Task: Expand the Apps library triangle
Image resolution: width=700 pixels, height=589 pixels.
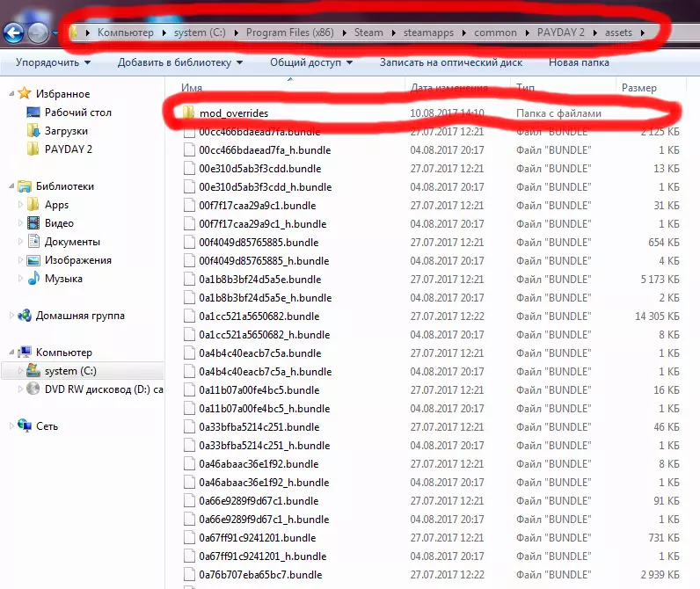Action: click(20, 204)
